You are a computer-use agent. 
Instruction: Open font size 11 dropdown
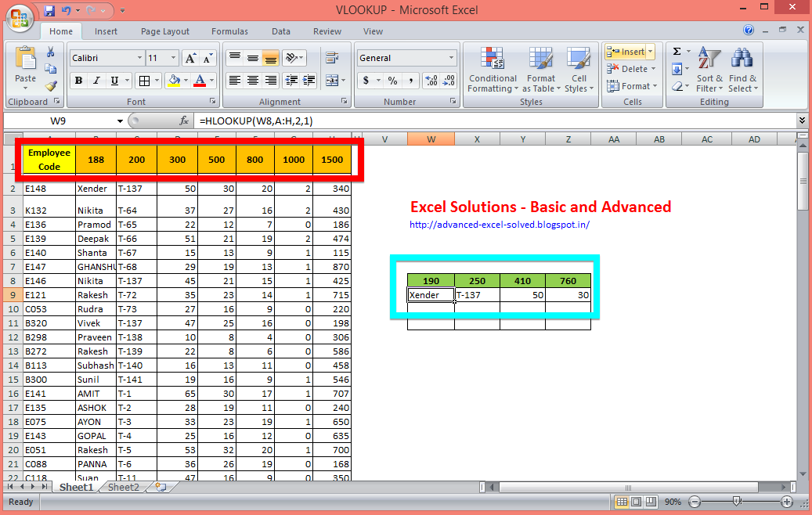tap(173, 58)
